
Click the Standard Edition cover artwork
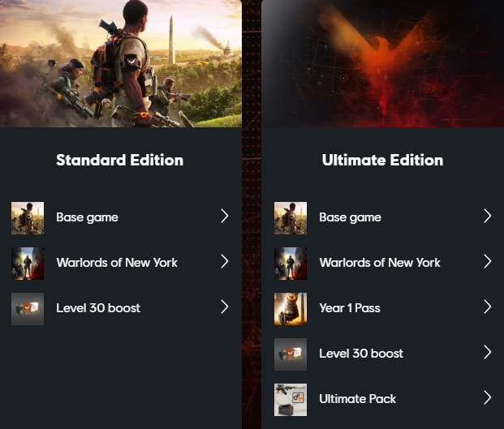coord(121,63)
